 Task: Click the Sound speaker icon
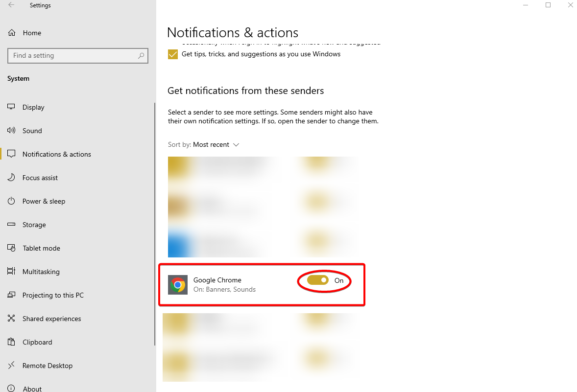(11, 130)
